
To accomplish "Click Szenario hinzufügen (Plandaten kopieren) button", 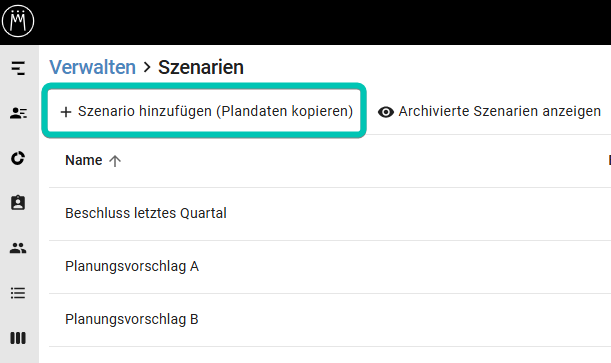I will click(x=204, y=111).
